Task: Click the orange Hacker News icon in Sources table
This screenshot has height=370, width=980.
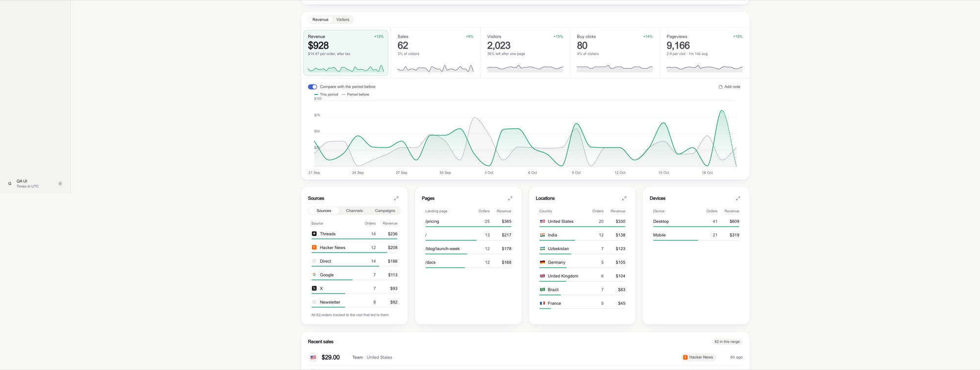Action: click(314, 248)
